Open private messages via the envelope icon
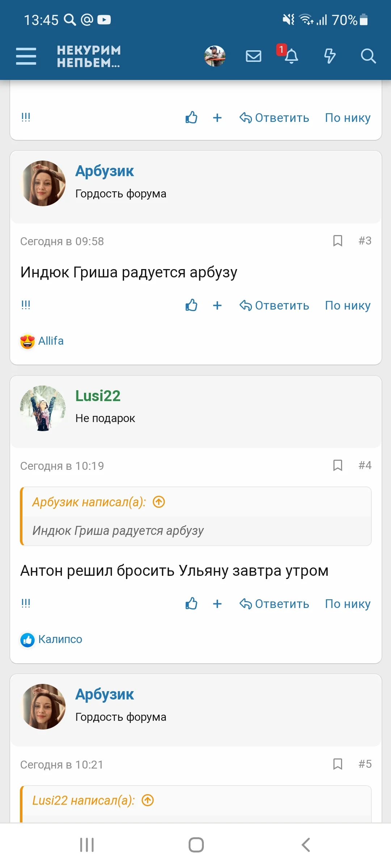The height and width of the screenshot is (868, 391). 253,56
